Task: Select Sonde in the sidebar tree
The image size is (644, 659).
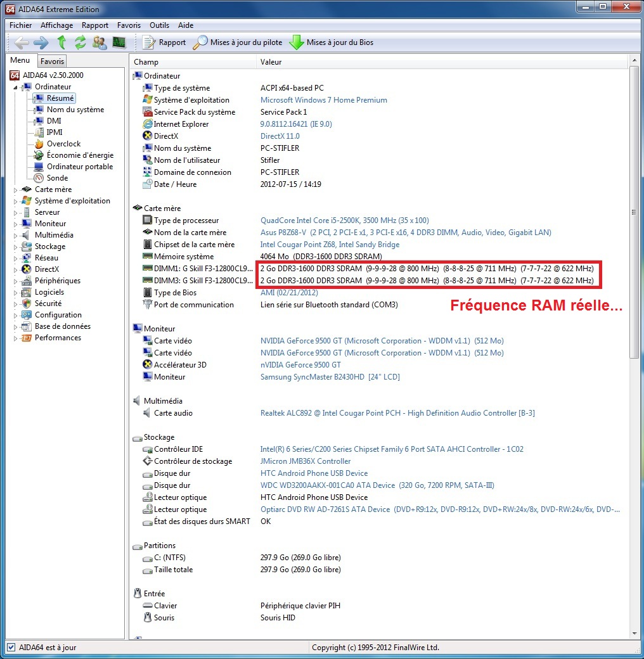Action: 57,178
